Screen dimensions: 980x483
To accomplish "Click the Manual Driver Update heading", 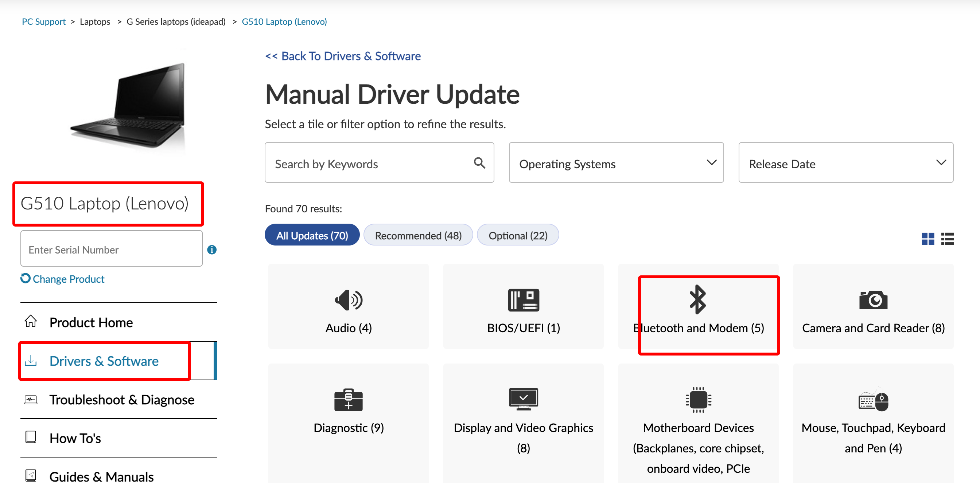I will [x=392, y=94].
